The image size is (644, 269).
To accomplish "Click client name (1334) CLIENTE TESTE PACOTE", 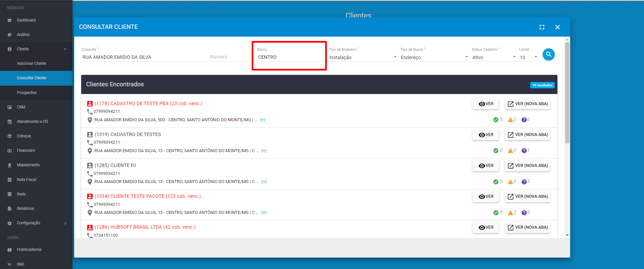I will (x=148, y=196).
